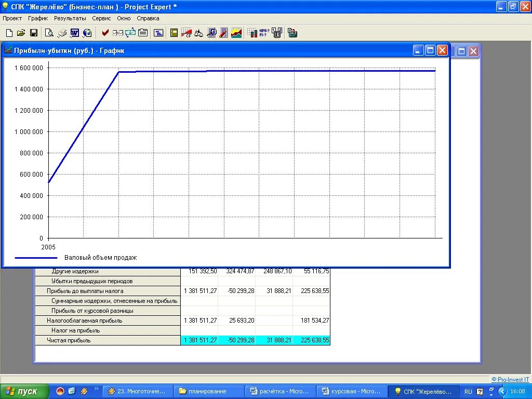Open the clipboard list toolbar icon

[143, 33]
